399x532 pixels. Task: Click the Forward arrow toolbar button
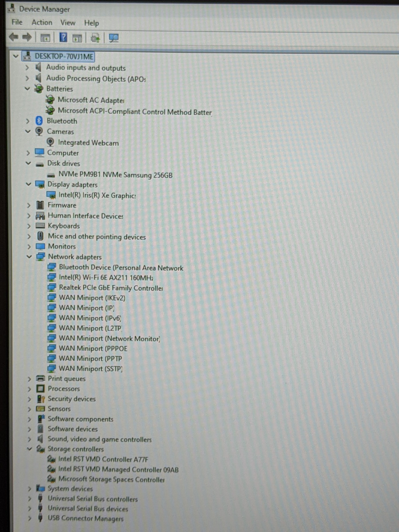[x=27, y=37]
